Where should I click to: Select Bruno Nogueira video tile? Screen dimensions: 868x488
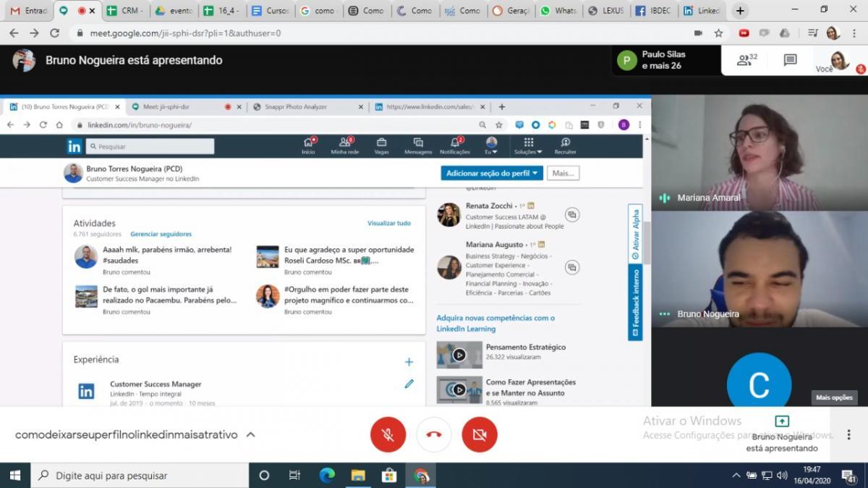(759, 269)
